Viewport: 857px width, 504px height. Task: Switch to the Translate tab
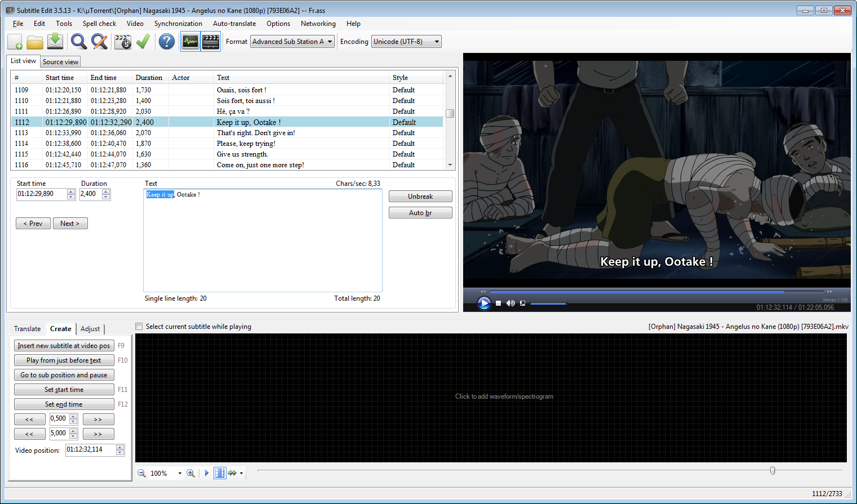tap(27, 329)
